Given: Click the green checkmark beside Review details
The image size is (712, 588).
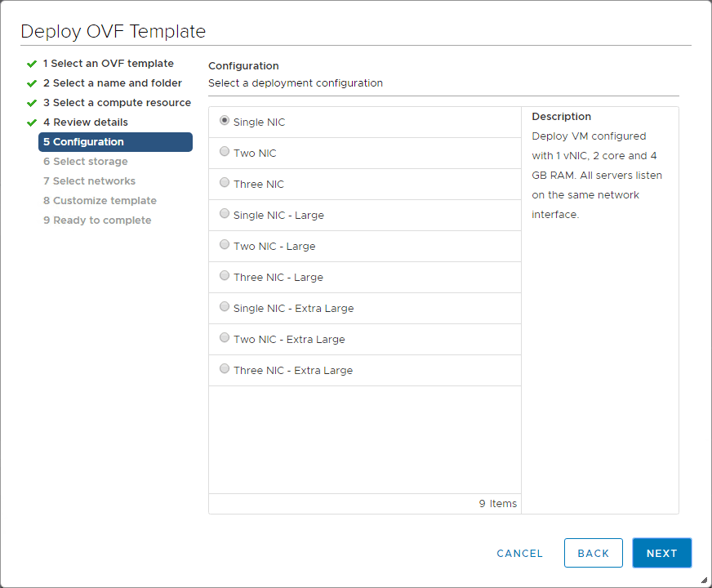Looking at the screenshot, I should point(31,122).
